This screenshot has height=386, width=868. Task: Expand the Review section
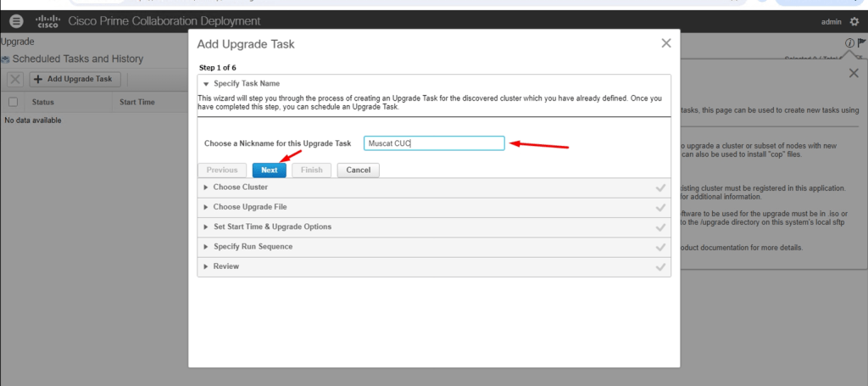coord(225,266)
